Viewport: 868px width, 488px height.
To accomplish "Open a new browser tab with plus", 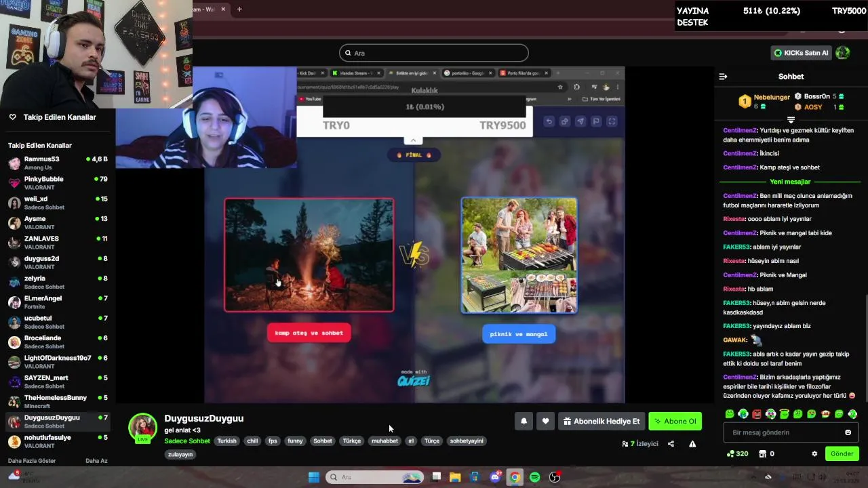I will [x=239, y=9].
